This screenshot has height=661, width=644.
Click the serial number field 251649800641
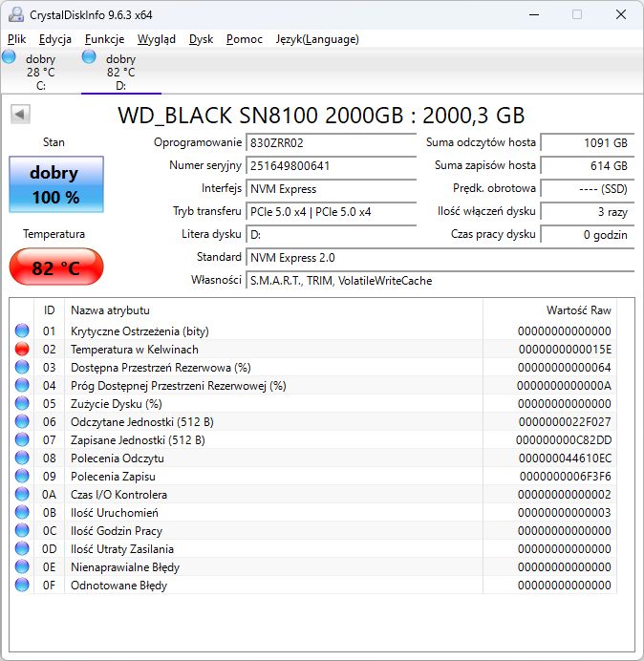click(x=331, y=165)
